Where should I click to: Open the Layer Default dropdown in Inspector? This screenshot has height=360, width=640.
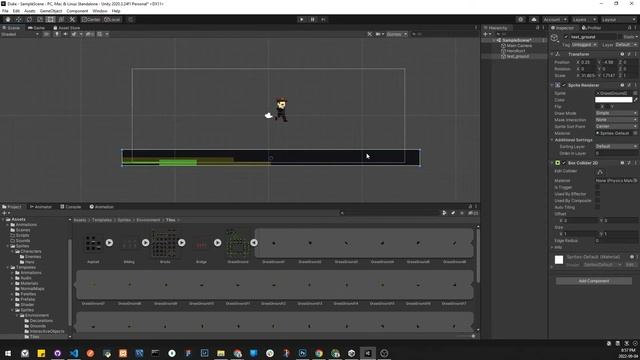tap(626, 44)
